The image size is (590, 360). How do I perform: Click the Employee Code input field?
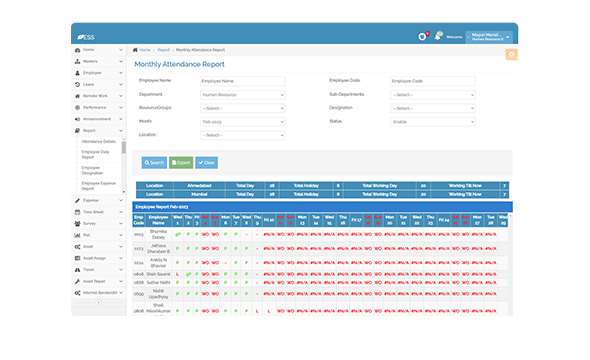tap(433, 81)
